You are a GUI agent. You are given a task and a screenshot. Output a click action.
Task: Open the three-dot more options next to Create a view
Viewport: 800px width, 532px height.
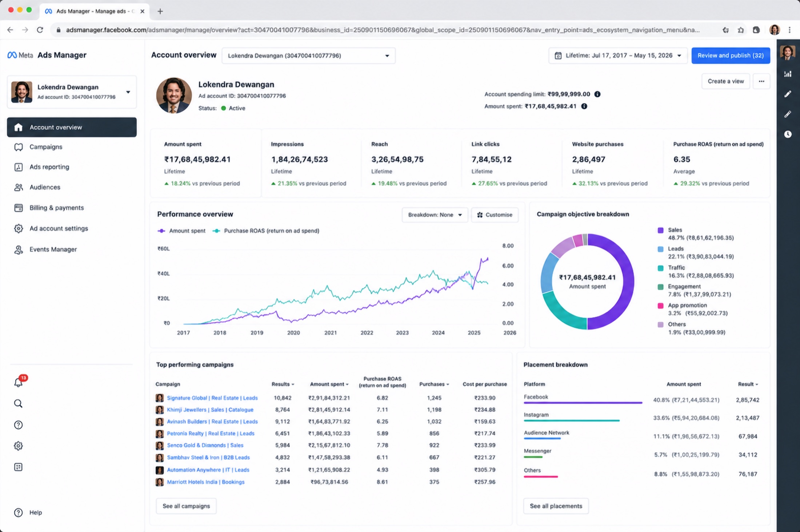click(x=761, y=81)
